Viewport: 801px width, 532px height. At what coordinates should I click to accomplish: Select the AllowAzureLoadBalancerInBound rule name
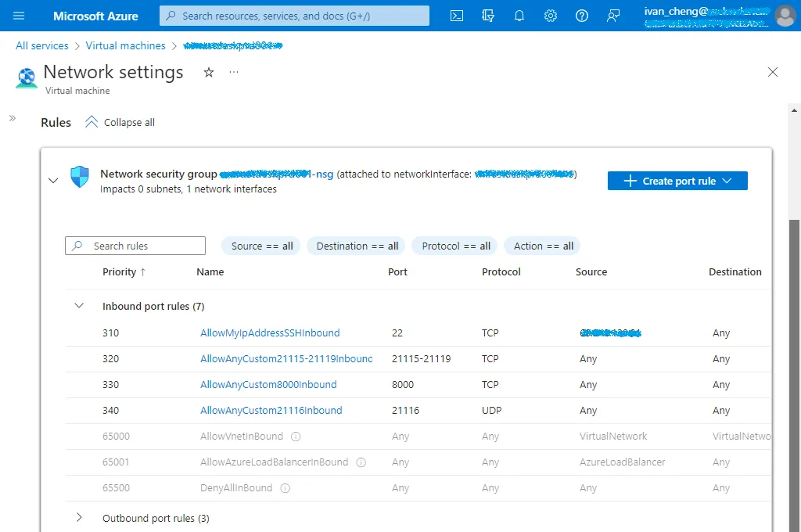point(275,462)
